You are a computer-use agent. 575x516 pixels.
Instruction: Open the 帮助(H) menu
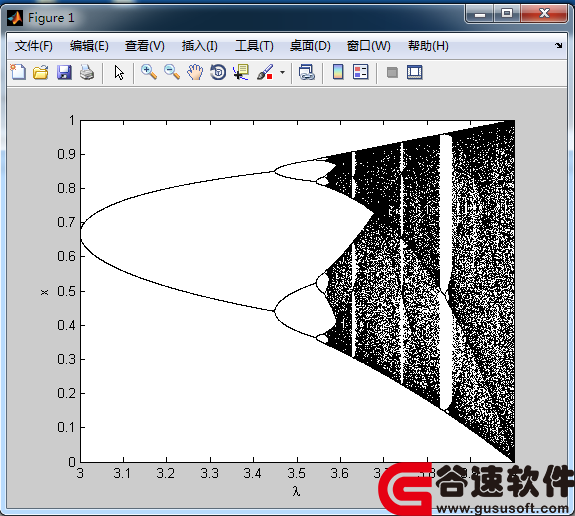428,46
